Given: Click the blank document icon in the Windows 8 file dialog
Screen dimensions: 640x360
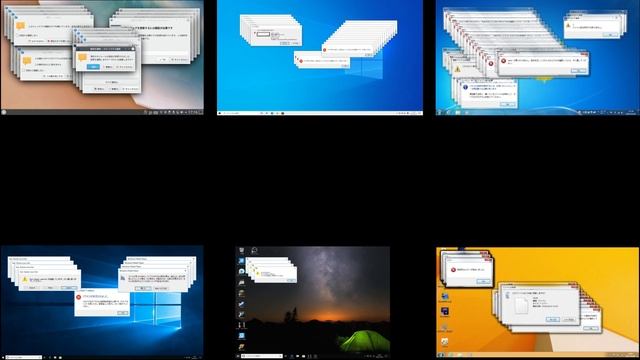Looking at the screenshot, I should pyautogui.click(x=521, y=305).
